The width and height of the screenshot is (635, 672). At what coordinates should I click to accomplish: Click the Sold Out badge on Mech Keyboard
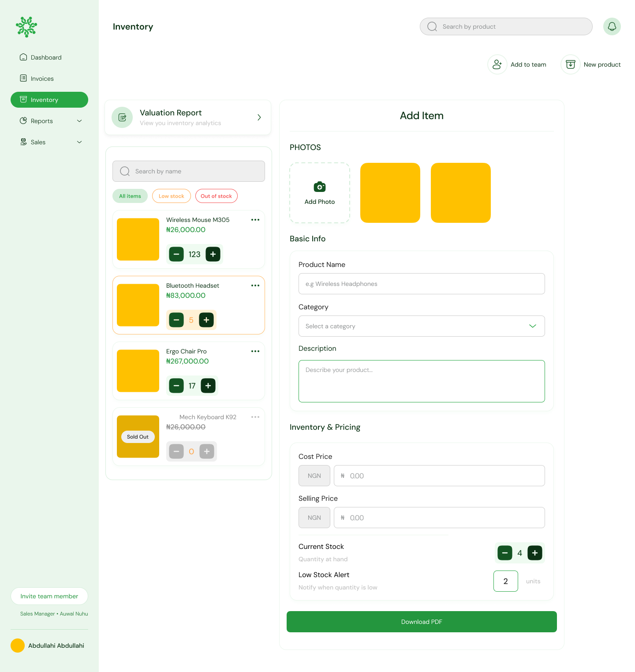coord(138,437)
